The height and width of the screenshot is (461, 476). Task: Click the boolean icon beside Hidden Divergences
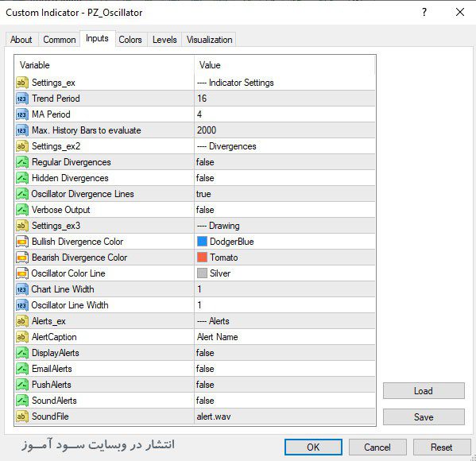[x=22, y=178]
